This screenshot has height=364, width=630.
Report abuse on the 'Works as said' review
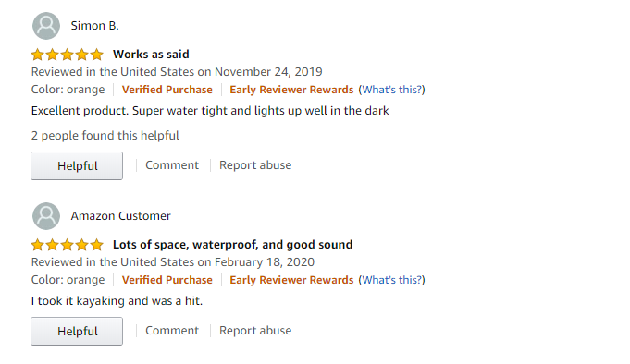coord(255,165)
